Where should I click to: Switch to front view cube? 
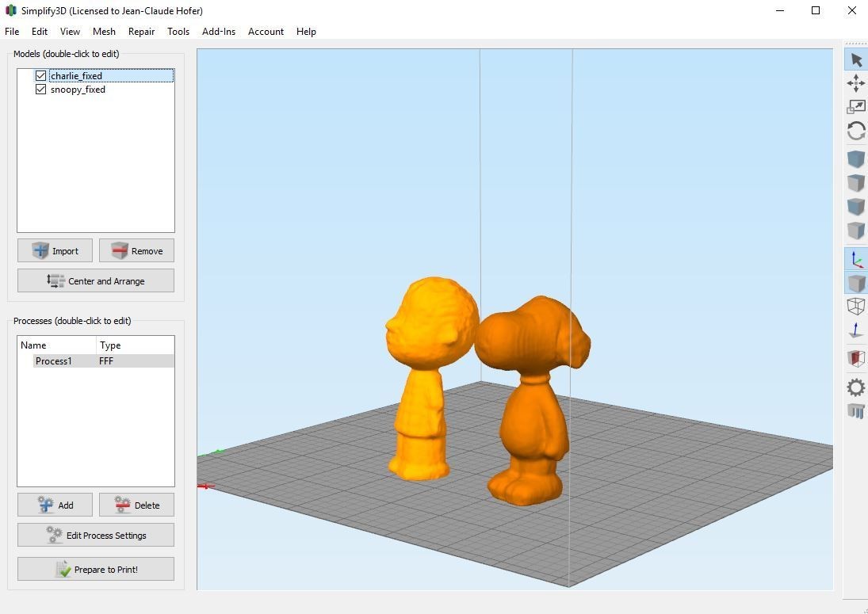856,207
